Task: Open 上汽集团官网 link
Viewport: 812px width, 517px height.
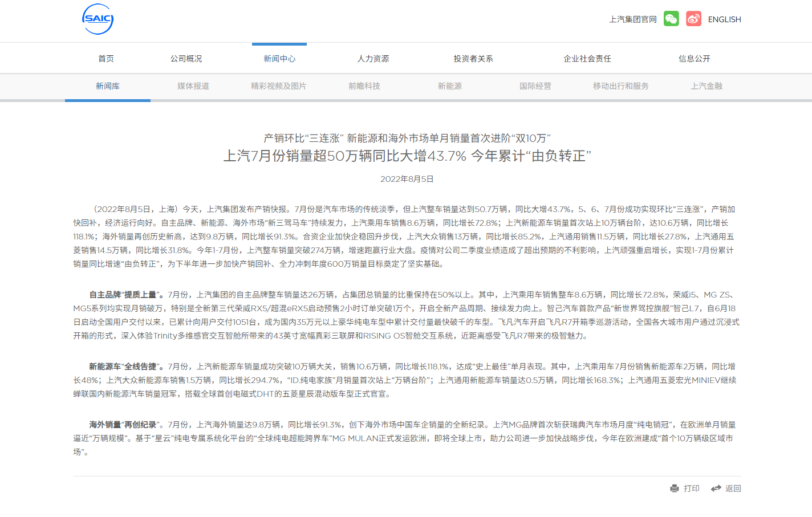Action: (633, 19)
